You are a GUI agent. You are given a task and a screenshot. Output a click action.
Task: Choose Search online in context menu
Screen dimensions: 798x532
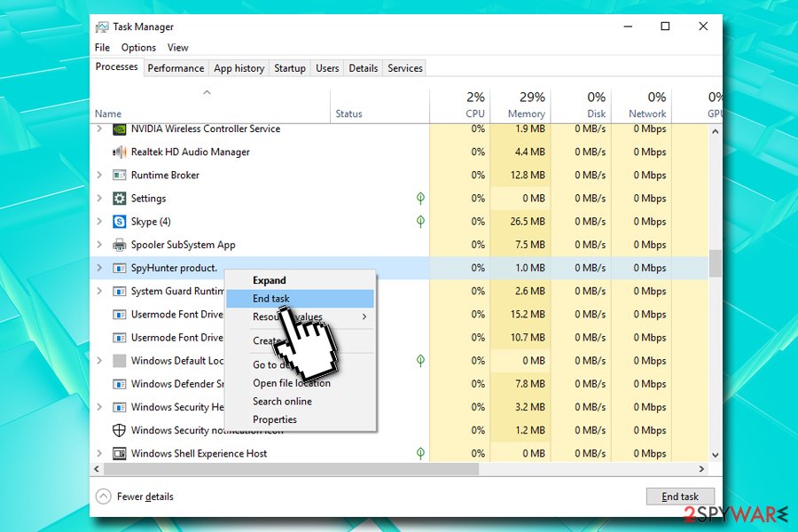tap(301, 401)
